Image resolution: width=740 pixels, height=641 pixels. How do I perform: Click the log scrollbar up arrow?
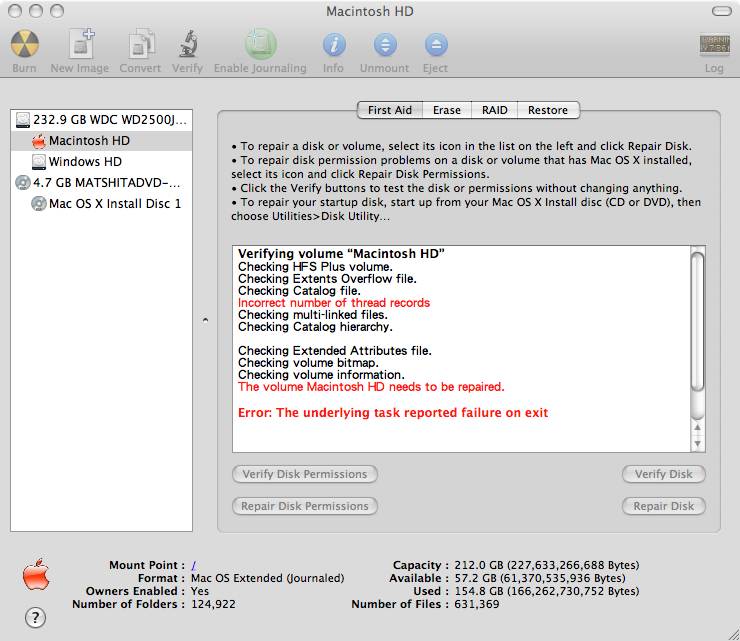[698, 427]
